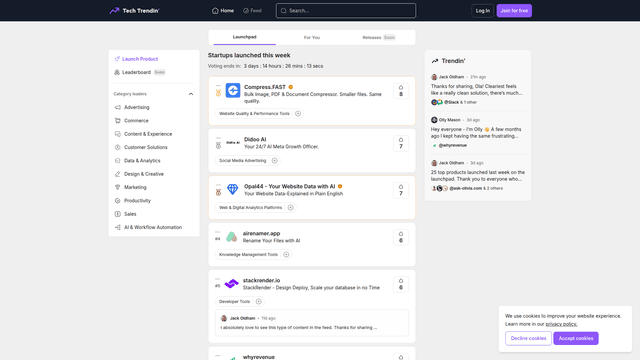The image size is (640, 360).
Task: Click the Knowledge Management Tools tag
Action: pyautogui.click(x=248, y=254)
